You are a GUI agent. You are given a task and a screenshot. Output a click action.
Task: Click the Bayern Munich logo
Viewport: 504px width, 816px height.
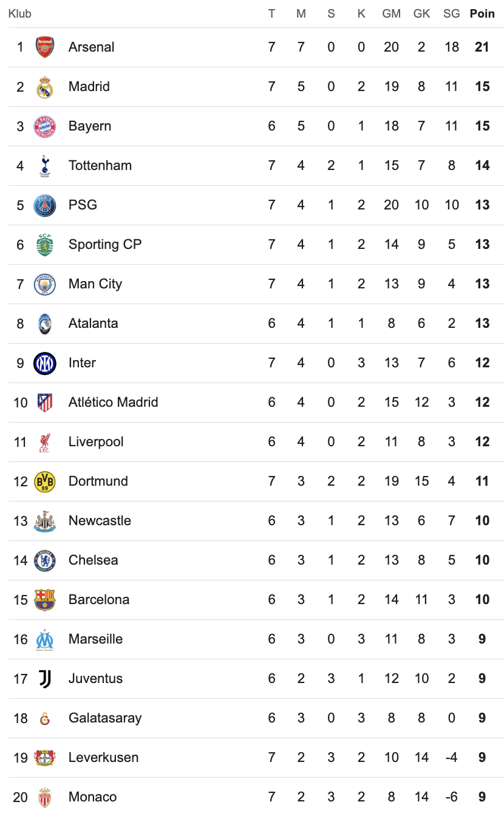pyautogui.click(x=45, y=126)
